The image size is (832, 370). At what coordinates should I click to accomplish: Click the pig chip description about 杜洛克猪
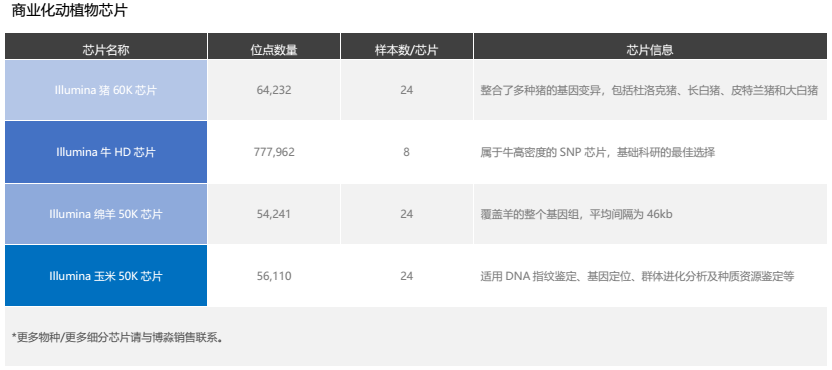tap(649, 91)
